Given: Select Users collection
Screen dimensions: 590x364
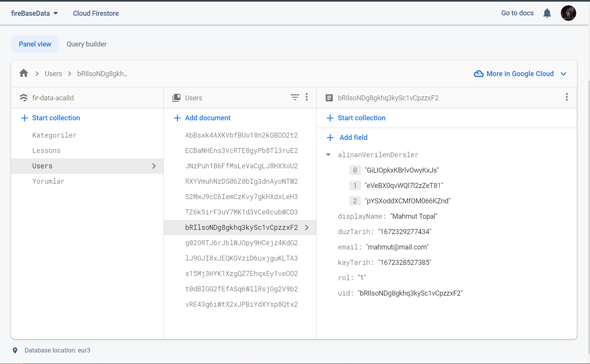Looking at the screenshot, I should point(87,166).
